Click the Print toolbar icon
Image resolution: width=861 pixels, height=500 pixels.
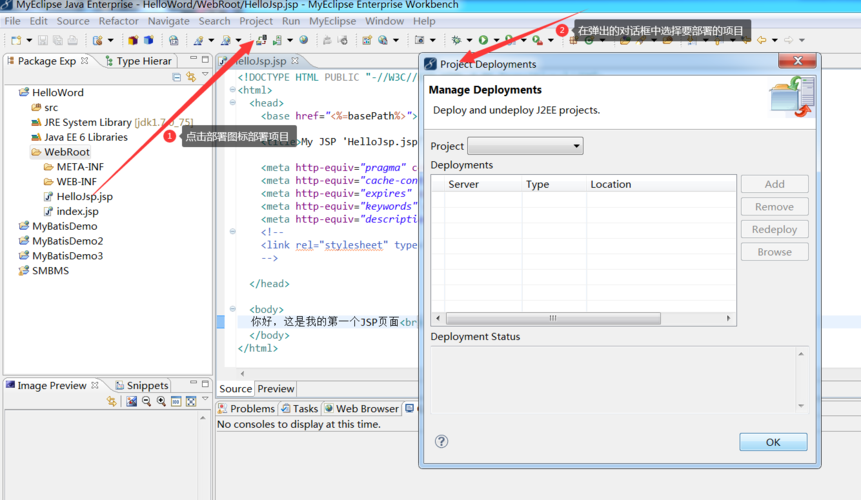point(72,40)
